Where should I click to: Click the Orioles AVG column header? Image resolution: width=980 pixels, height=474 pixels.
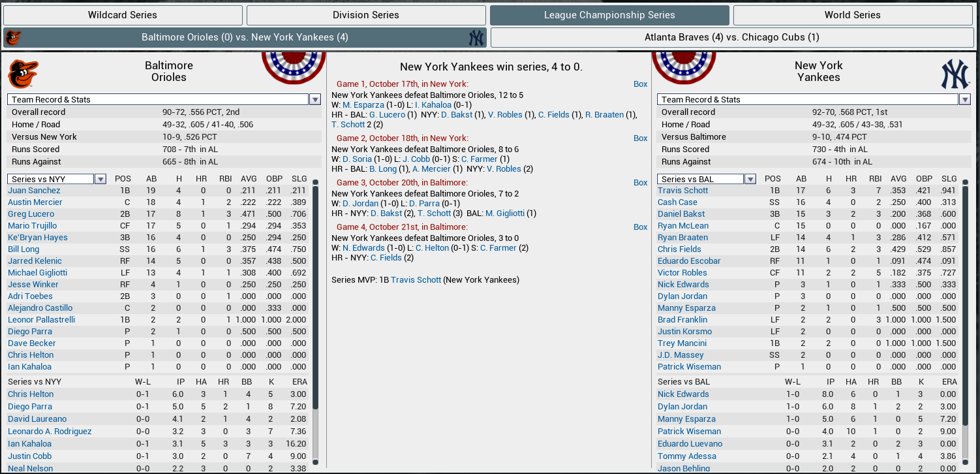249,179
